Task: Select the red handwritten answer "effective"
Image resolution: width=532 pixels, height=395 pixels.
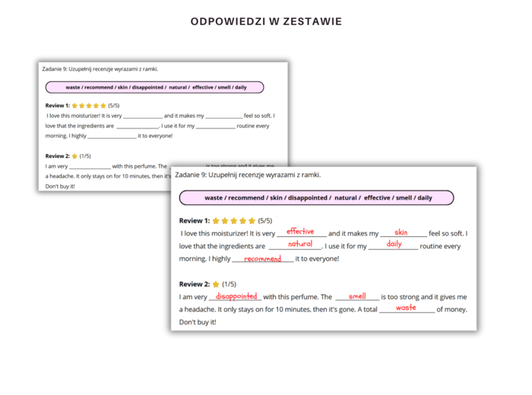Action: pyautogui.click(x=300, y=232)
